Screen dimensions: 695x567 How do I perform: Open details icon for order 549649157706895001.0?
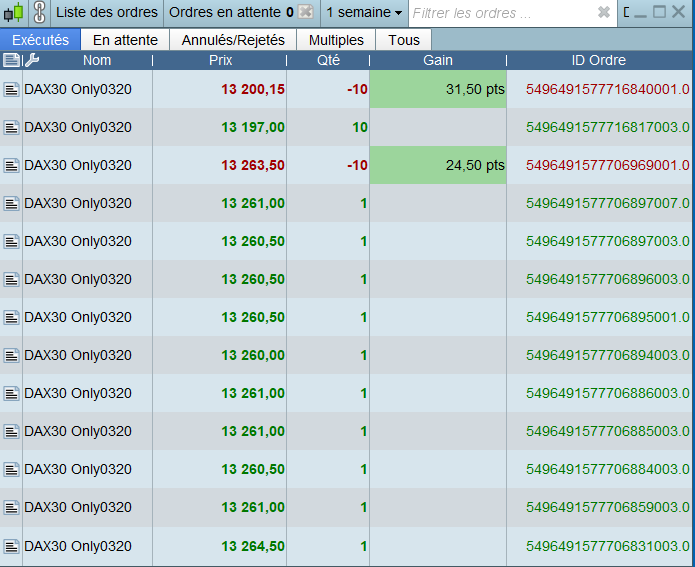(x=12, y=317)
